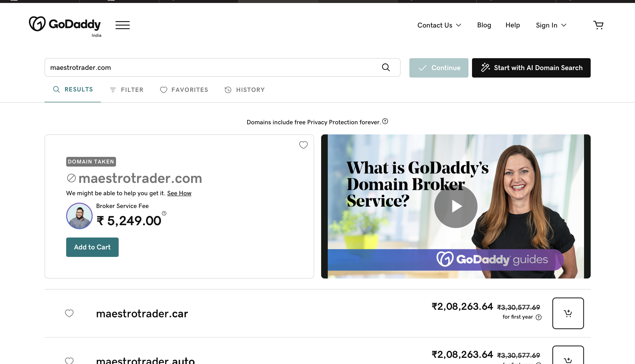Toggle favorite heart for maestrotrader.car

click(69, 313)
